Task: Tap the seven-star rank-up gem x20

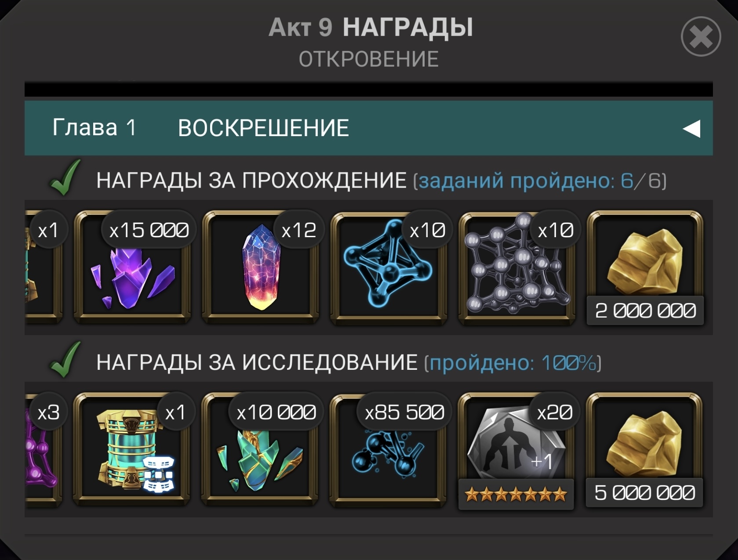Action: pos(516,450)
